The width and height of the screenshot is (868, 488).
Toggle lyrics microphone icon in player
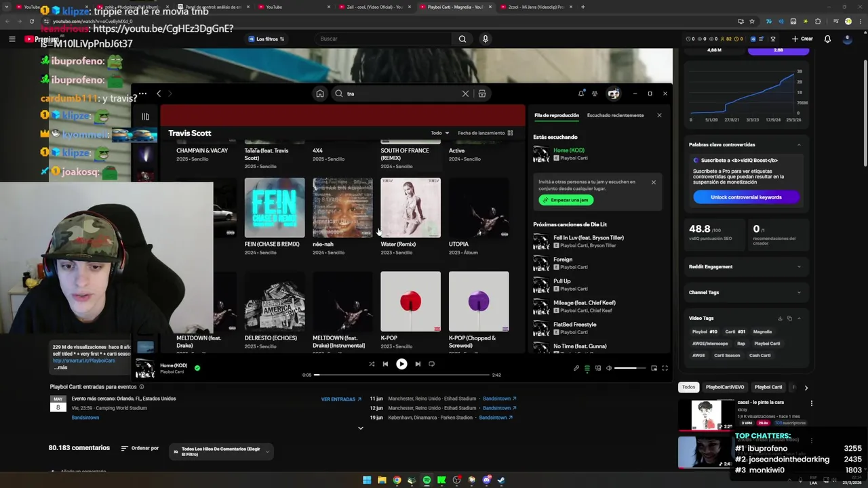(x=576, y=368)
